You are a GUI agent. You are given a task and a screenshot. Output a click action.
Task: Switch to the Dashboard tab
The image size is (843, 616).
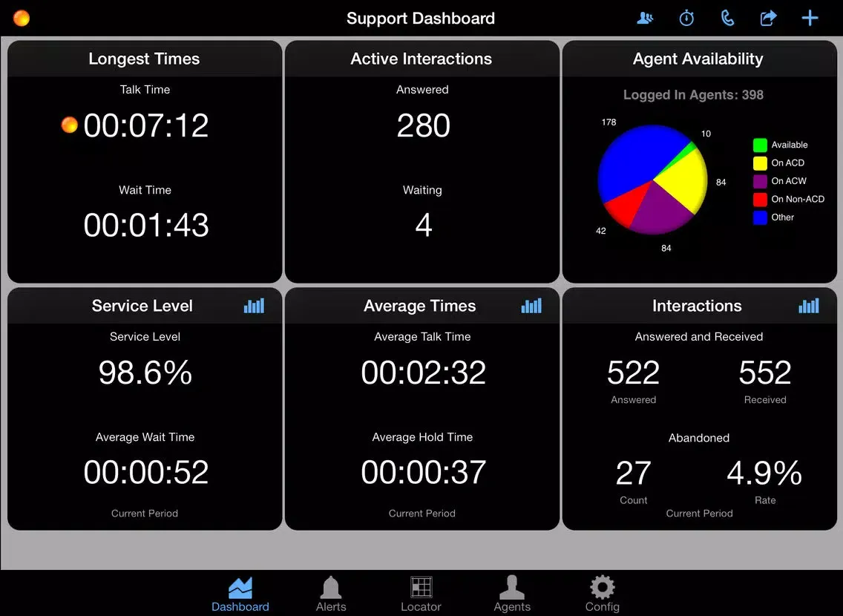(240, 594)
